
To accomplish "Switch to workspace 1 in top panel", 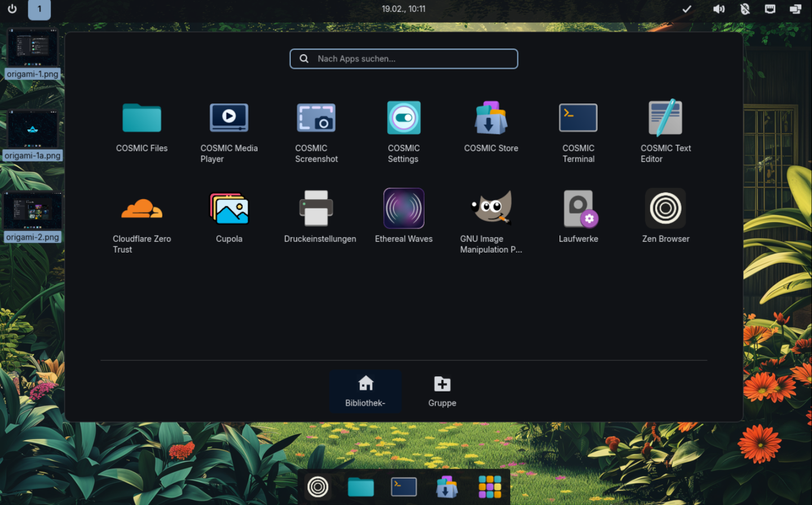I will [39, 9].
